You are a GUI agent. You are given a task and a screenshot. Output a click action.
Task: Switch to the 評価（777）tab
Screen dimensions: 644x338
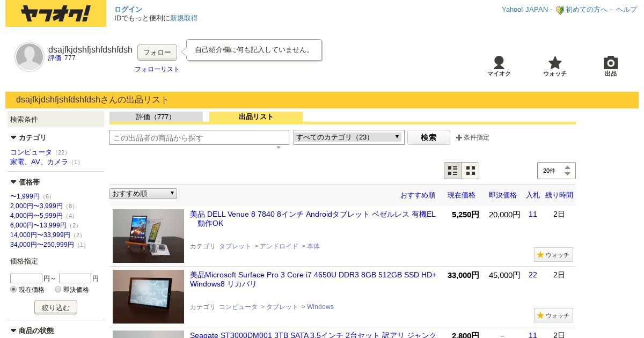click(156, 117)
